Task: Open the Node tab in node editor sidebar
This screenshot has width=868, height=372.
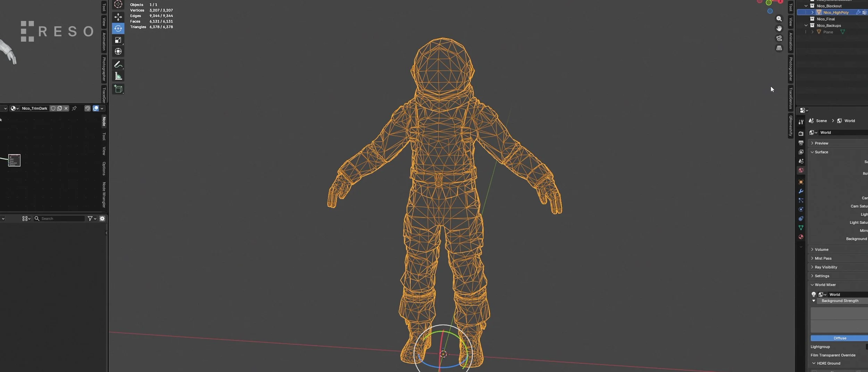Action: point(104,121)
